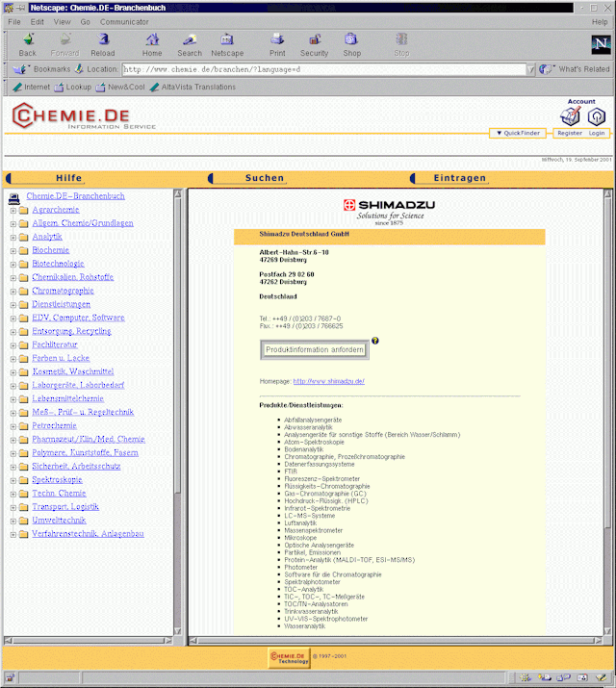Open the Edit menu
Screen dimensions: 616x688
[38, 22]
